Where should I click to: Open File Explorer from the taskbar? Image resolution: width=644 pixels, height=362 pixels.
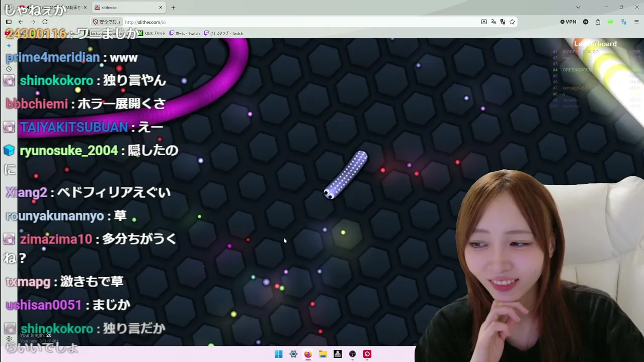point(323,354)
